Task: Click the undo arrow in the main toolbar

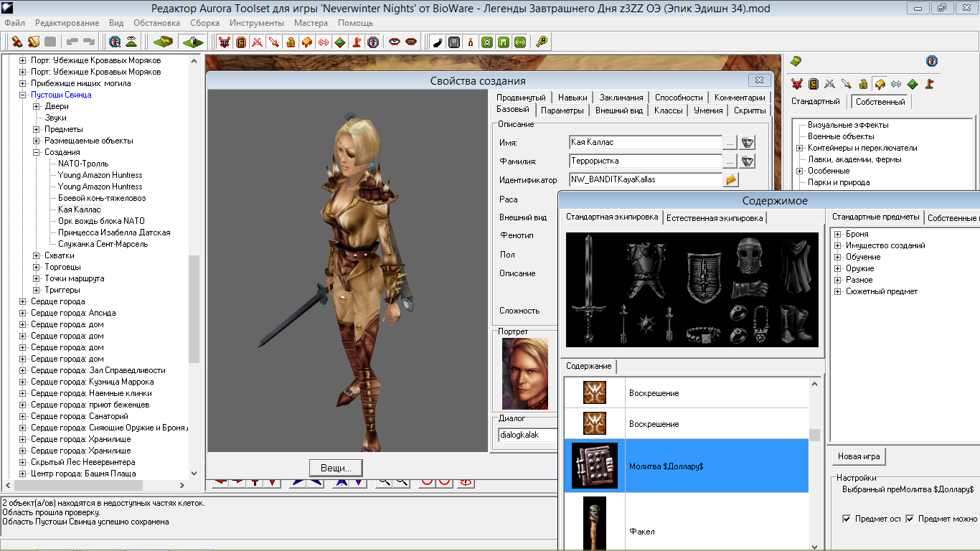Action: (x=72, y=42)
